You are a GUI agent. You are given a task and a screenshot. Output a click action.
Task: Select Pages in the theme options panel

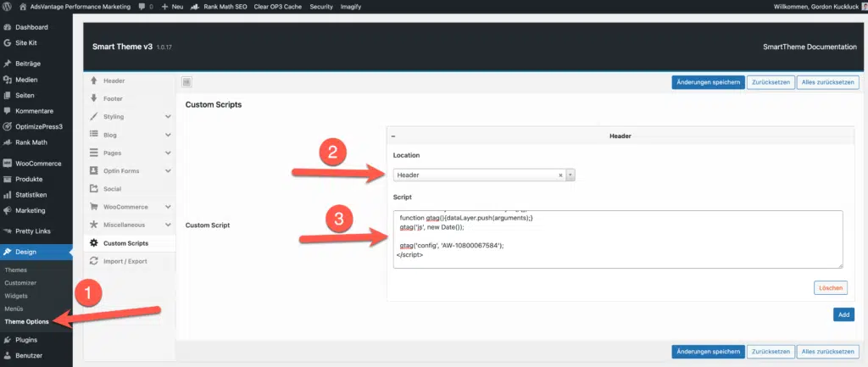point(113,153)
